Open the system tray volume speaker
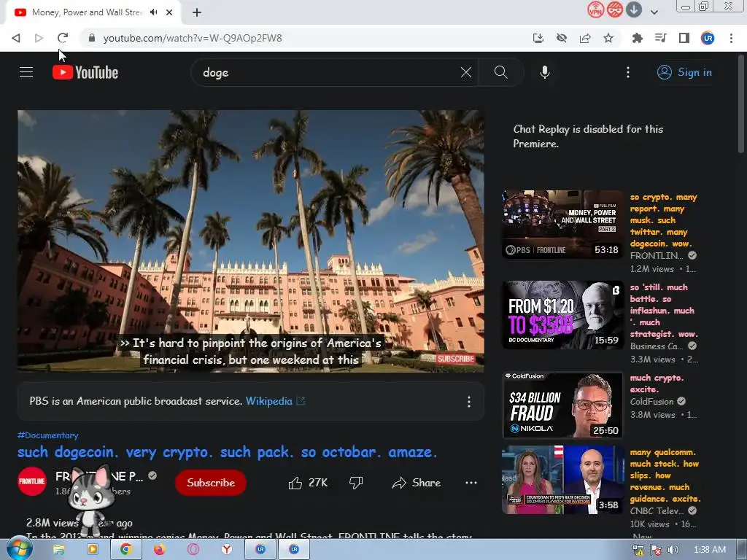The image size is (747, 560). [673, 550]
